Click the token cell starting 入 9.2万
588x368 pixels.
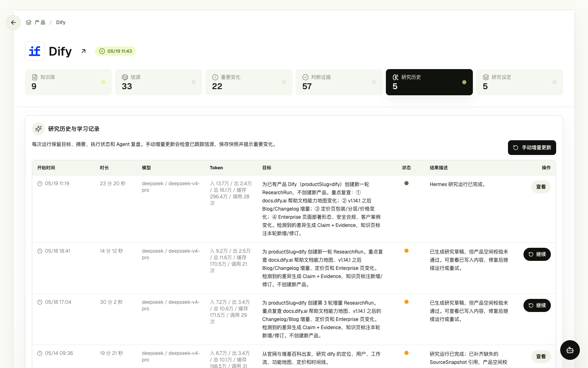click(x=230, y=261)
